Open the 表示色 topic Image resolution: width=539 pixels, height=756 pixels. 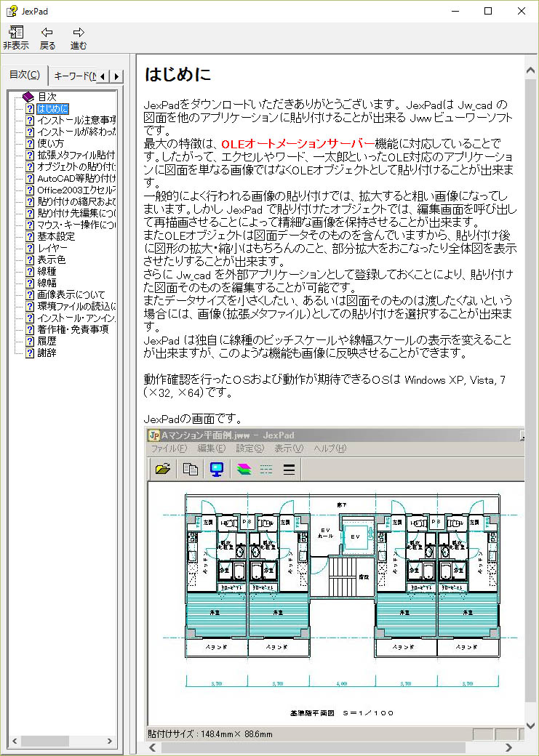pyautogui.click(x=51, y=260)
